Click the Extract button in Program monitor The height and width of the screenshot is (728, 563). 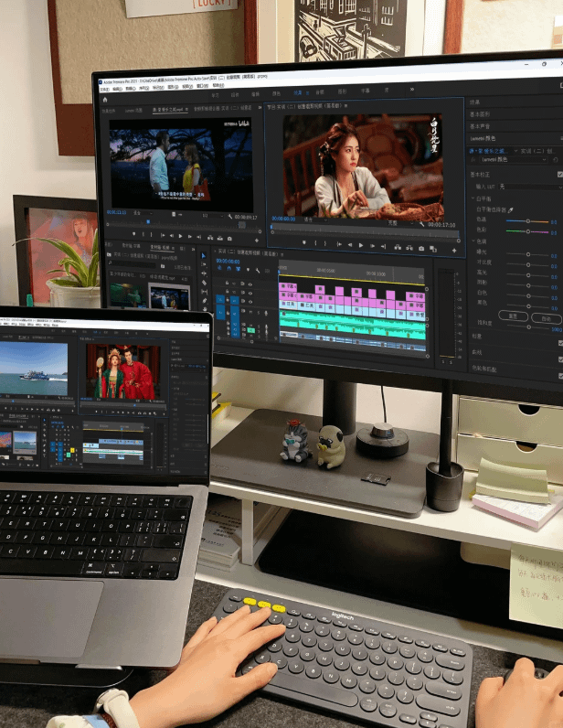point(409,248)
